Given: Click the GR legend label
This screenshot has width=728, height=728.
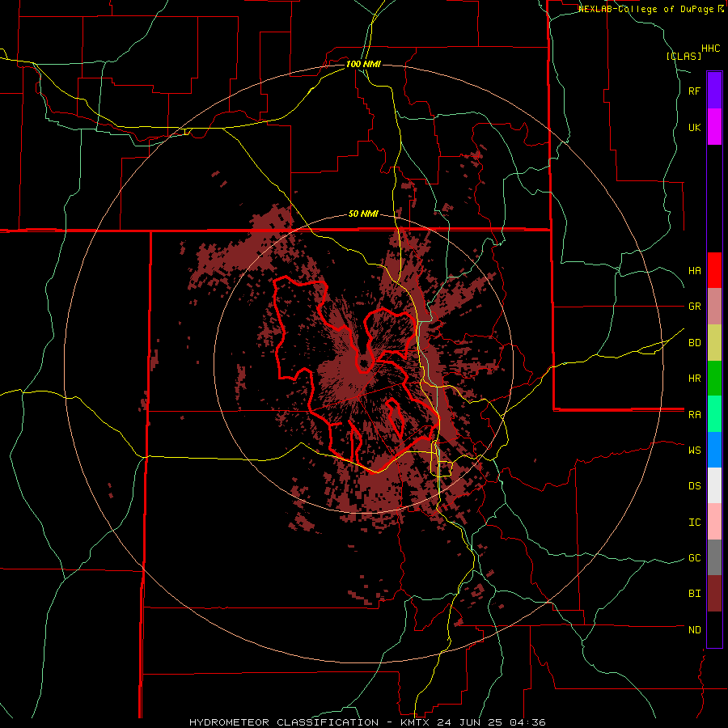Looking at the screenshot, I should (x=695, y=307).
